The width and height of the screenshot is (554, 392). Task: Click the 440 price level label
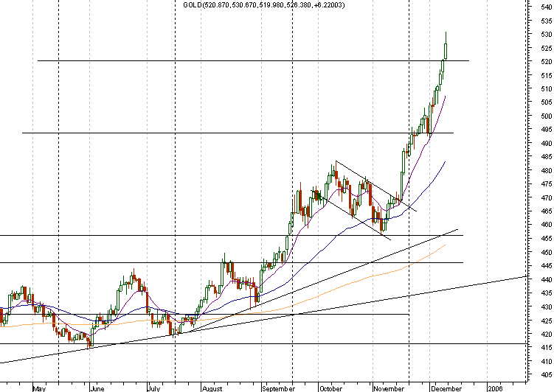(x=546, y=279)
